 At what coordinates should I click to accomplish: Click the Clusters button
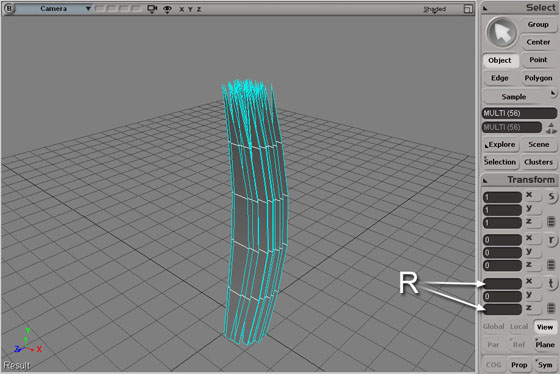point(539,162)
